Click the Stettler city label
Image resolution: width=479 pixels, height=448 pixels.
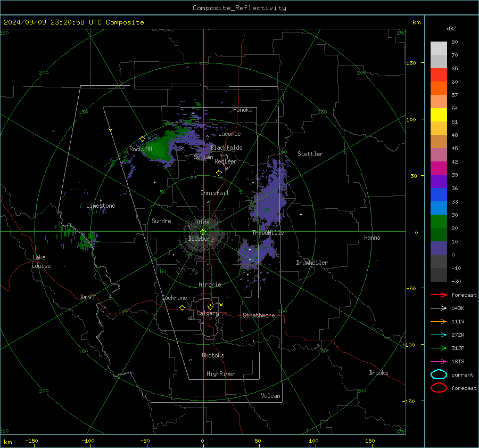coord(310,154)
